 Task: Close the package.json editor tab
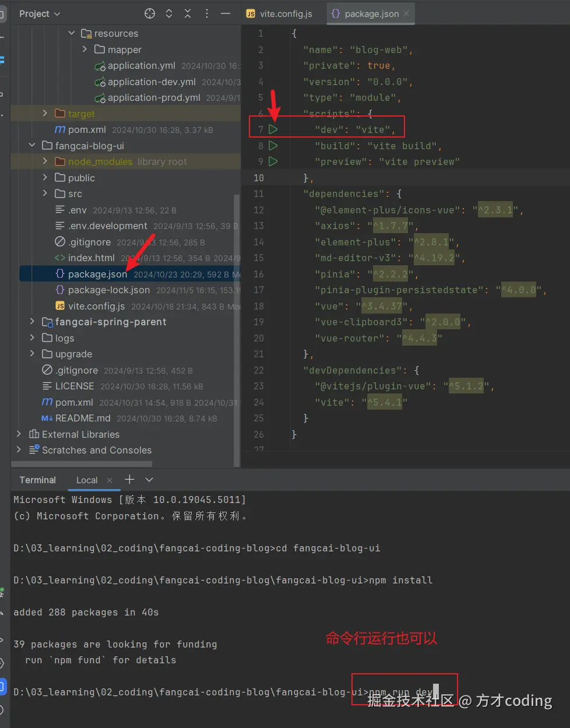click(406, 13)
